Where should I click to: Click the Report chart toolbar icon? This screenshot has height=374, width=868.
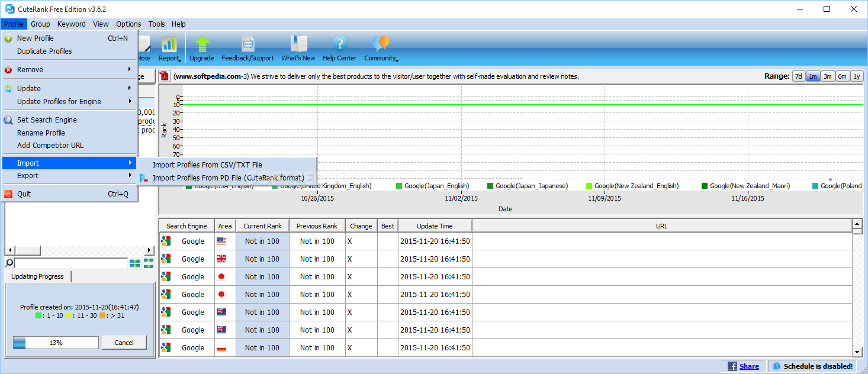pyautogui.click(x=169, y=43)
